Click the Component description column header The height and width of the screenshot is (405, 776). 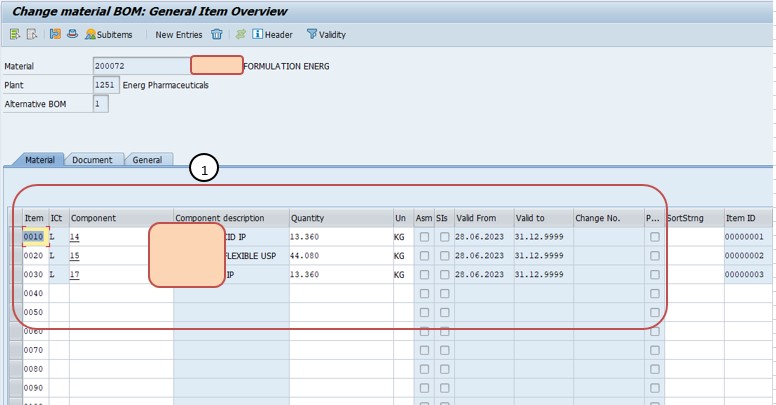click(x=231, y=218)
